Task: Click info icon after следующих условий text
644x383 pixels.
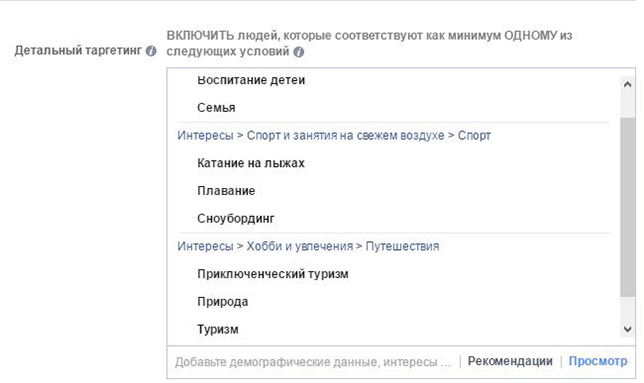Action: point(299,52)
